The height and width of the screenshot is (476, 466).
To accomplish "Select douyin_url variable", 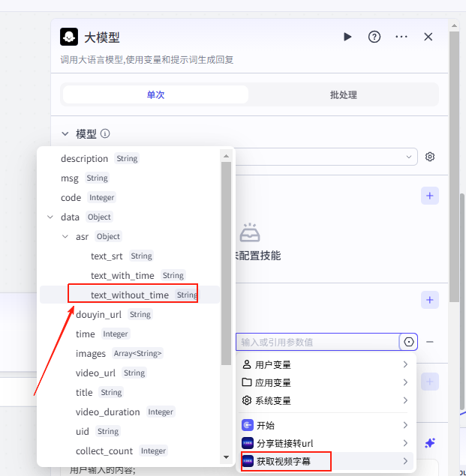I will click(98, 315).
